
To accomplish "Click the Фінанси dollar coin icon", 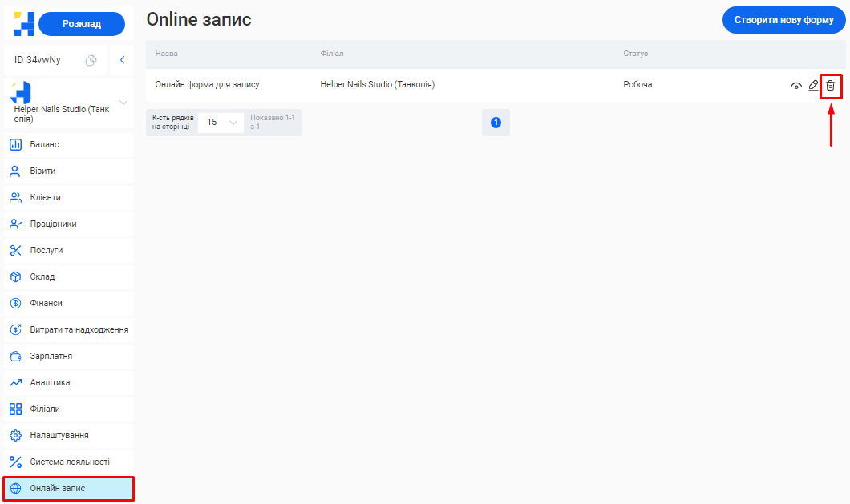I will 15,304.
